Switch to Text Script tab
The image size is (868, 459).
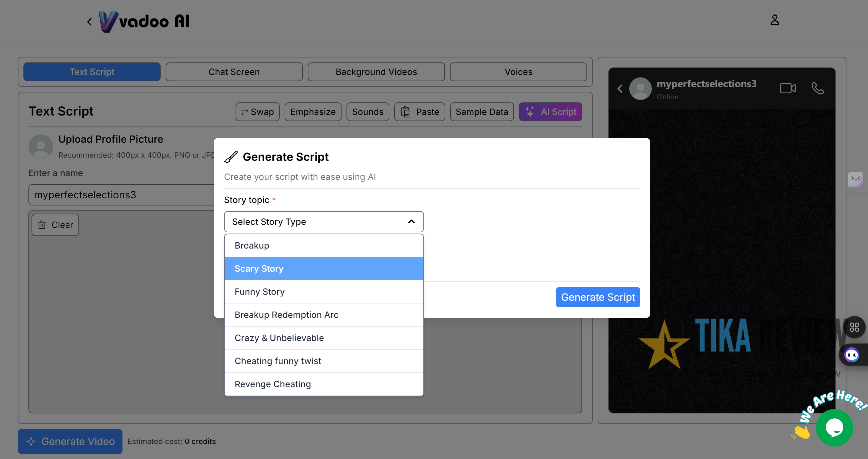point(92,72)
